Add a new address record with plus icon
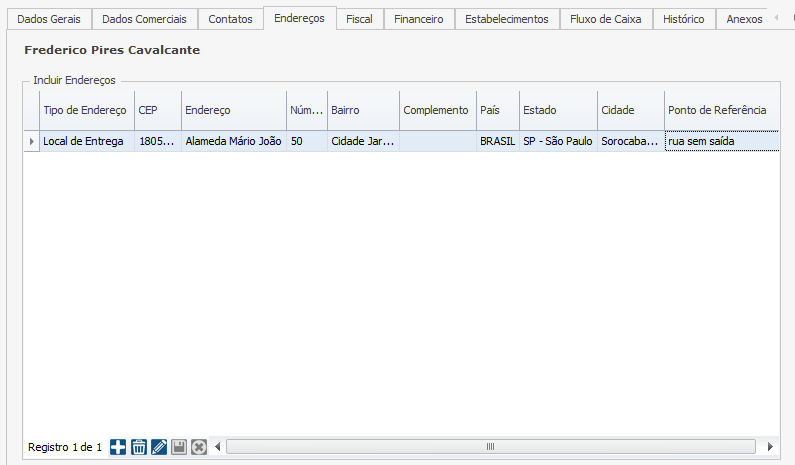This screenshot has height=465, width=795. (x=118, y=447)
